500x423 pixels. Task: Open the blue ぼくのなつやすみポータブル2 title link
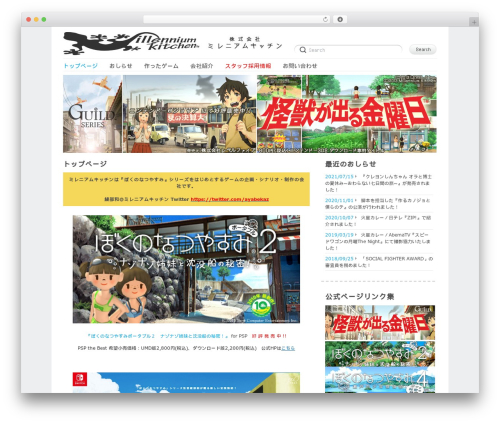pyautogui.click(x=157, y=336)
